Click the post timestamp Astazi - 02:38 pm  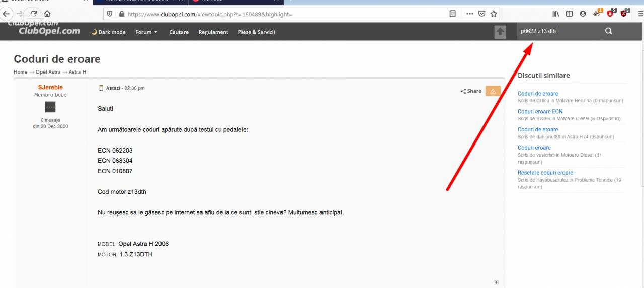(x=125, y=88)
